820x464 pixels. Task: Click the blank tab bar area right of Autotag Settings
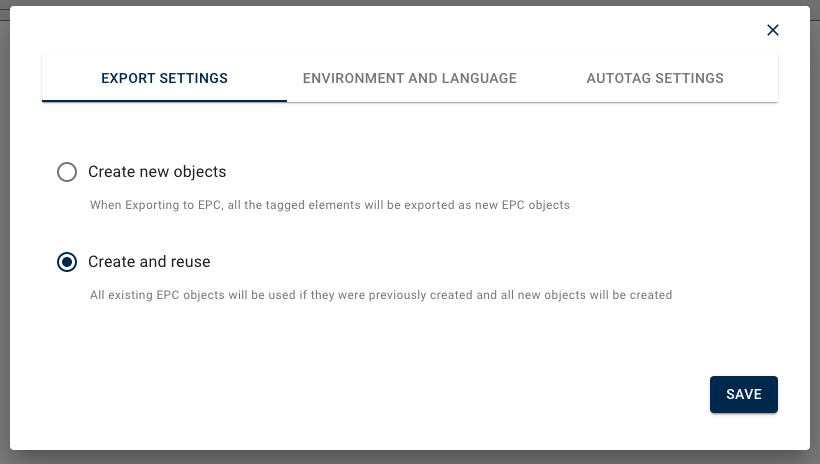pyautogui.click(x=758, y=78)
